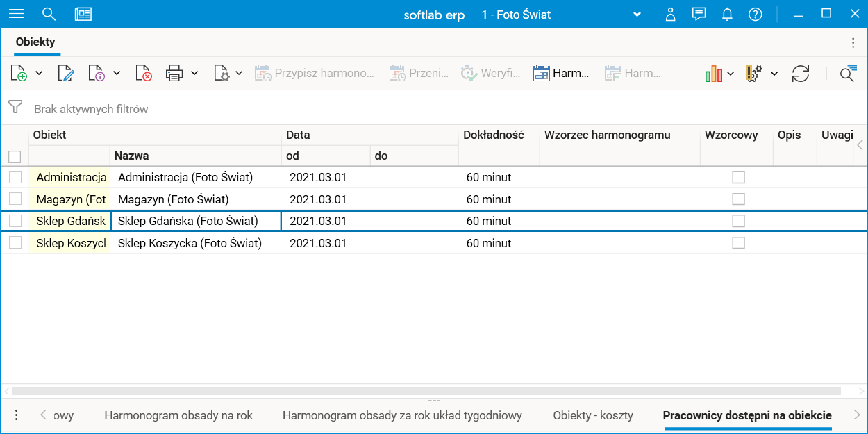Click the bar chart icon
Viewport: 868px width, 434px height.
(713, 74)
